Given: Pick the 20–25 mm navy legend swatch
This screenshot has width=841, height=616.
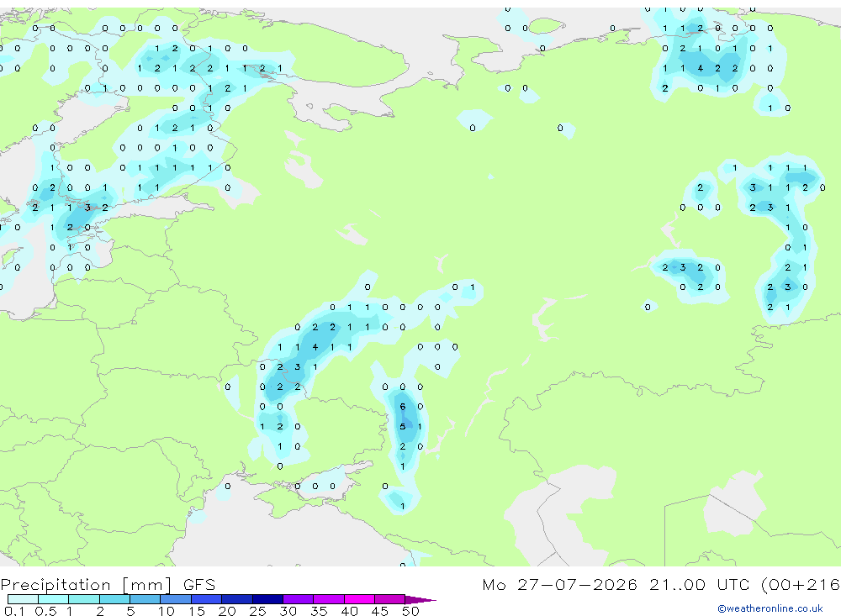Looking at the screenshot, I should tap(236, 599).
